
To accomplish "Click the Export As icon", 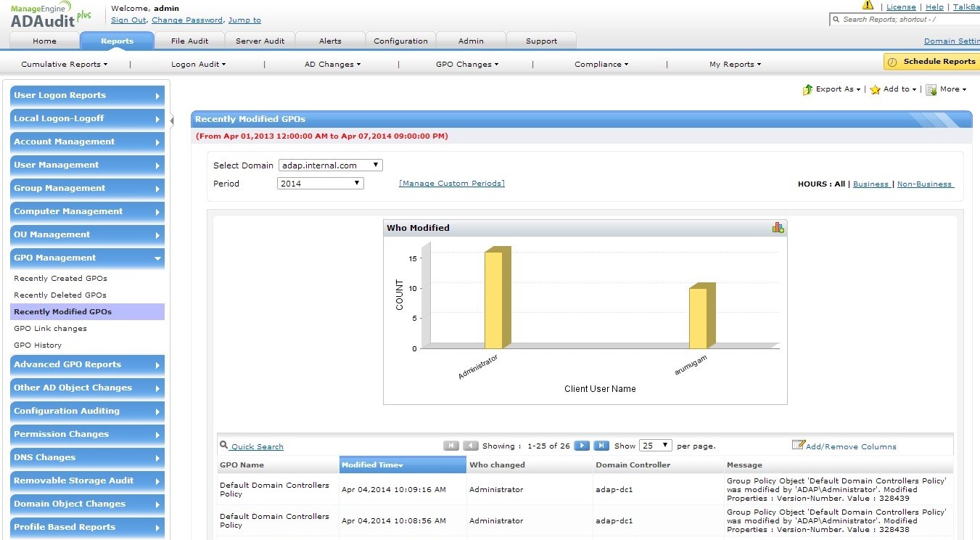I will (807, 89).
